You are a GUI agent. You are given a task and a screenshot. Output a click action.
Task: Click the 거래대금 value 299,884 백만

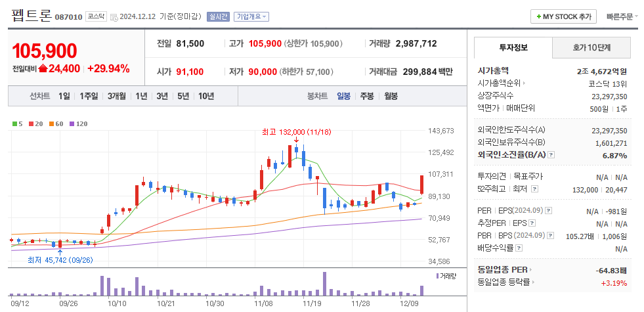click(x=427, y=72)
